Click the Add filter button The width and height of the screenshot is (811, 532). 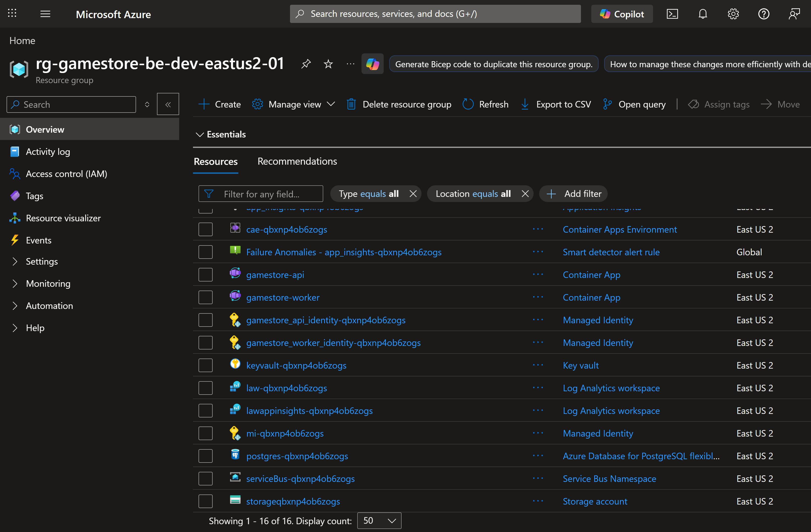click(573, 194)
